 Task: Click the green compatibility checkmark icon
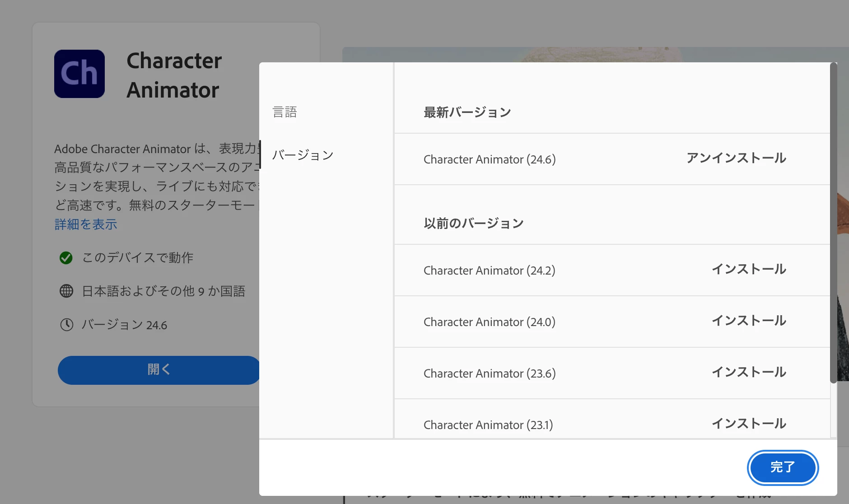[66, 258]
